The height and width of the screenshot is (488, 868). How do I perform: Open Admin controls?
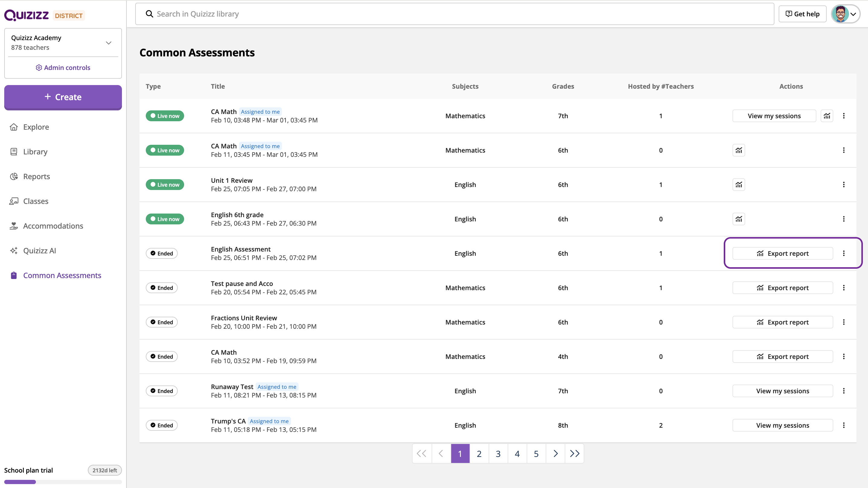[63, 68]
